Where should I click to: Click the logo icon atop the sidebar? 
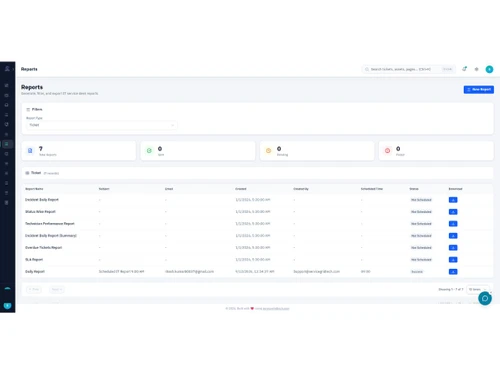[7, 69]
